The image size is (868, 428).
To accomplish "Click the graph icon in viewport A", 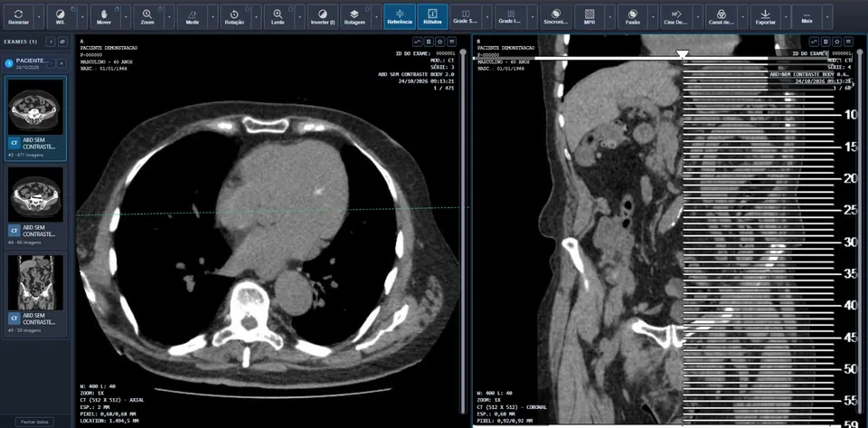I will (x=417, y=42).
